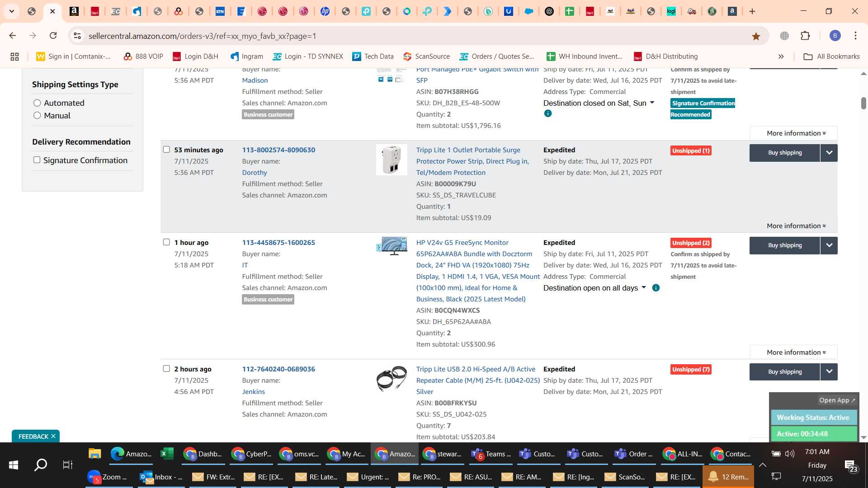Reload the Seller Central page
Screen dimensions: 868x488
(x=53, y=36)
